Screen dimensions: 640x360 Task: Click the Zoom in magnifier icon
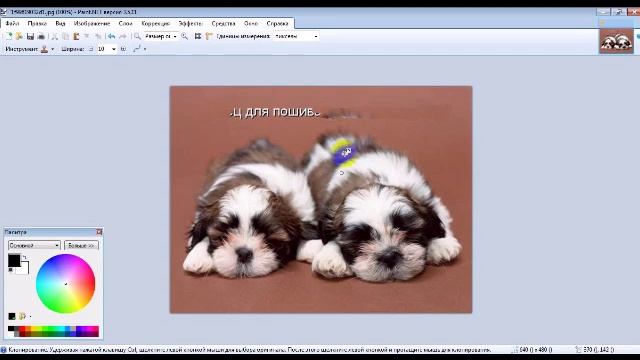184,36
